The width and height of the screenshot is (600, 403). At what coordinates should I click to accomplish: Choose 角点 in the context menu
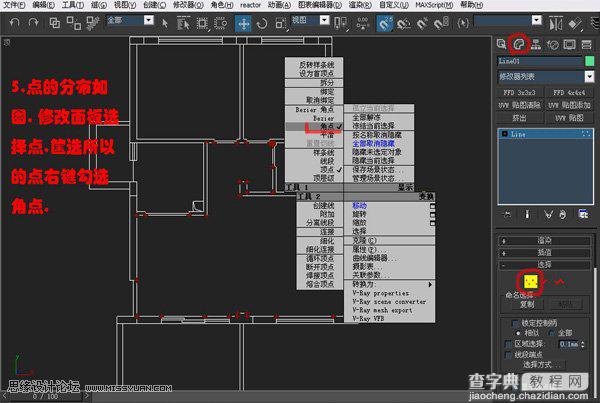314,126
